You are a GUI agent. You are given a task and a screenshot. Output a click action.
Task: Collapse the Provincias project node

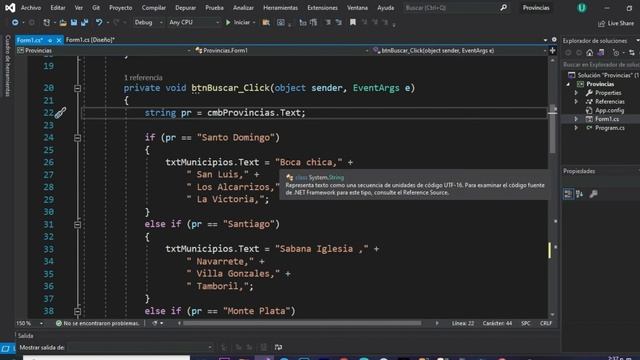tap(568, 84)
